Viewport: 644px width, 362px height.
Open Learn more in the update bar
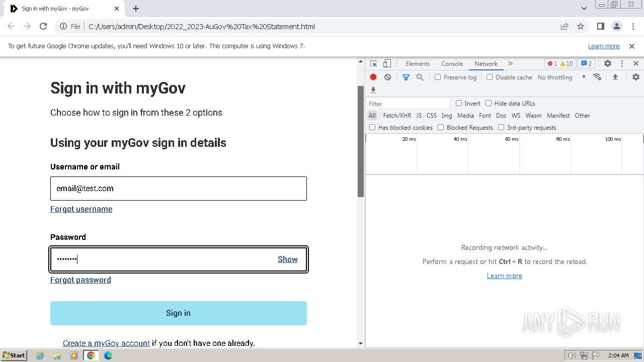[604, 46]
